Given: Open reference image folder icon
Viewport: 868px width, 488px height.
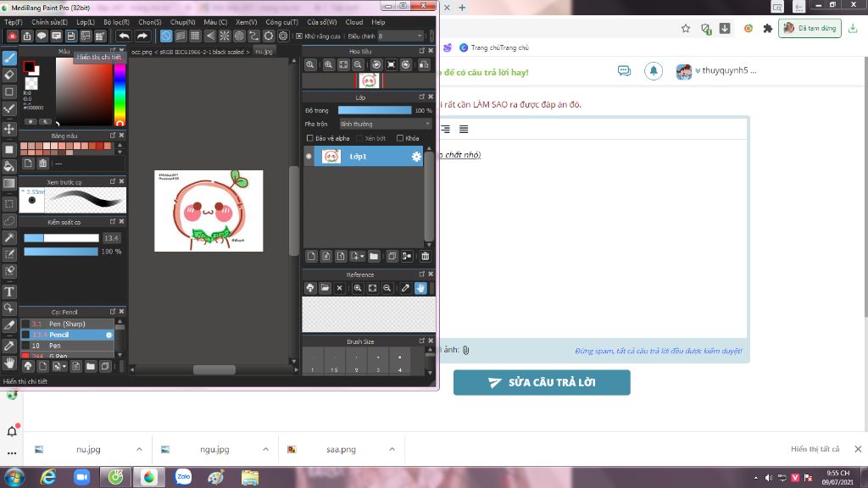Looking at the screenshot, I should (325, 288).
